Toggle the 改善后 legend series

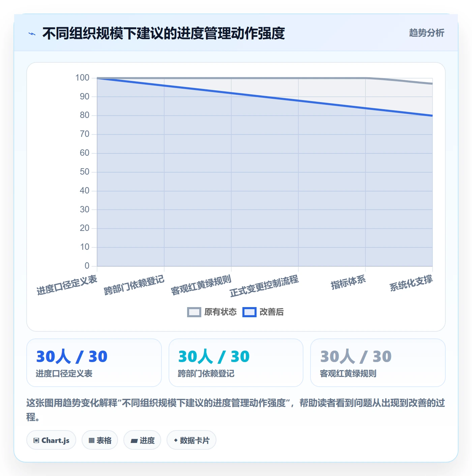coord(263,312)
